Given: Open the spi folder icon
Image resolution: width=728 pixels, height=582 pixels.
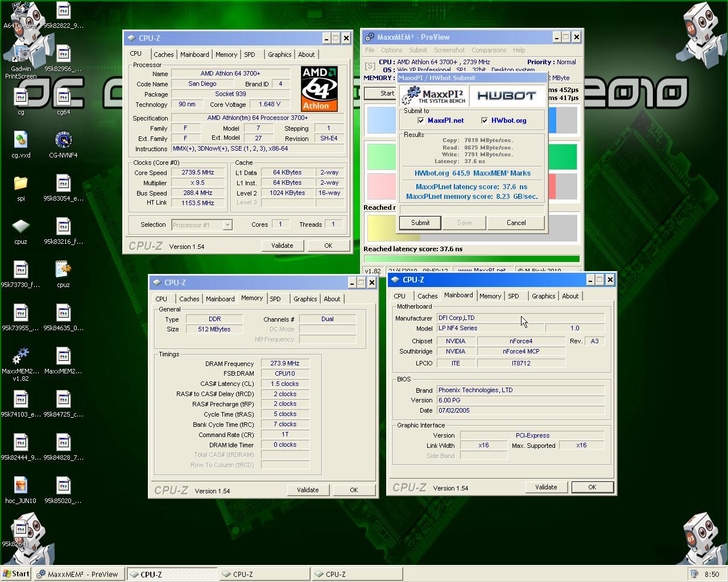Looking at the screenshot, I should [x=20, y=188].
